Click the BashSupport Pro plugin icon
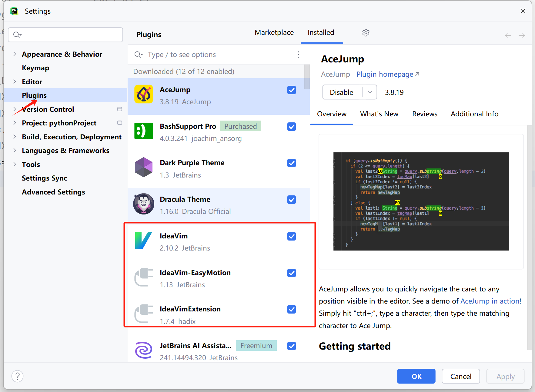This screenshot has height=392, width=535. pos(144,131)
